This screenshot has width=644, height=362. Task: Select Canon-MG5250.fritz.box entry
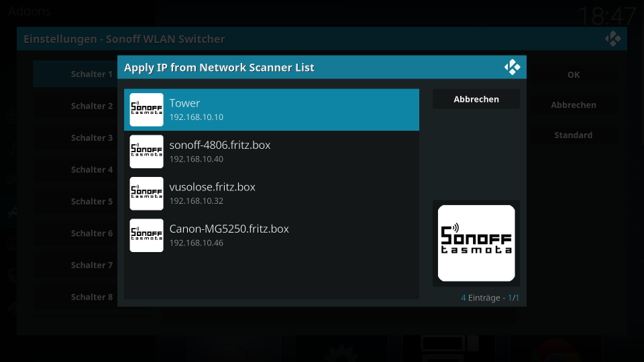click(272, 235)
